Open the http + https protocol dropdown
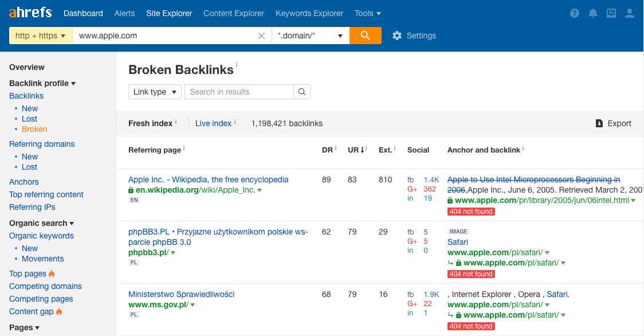Image resolution: width=644 pixels, height=336 pixels. pos(41,36)
